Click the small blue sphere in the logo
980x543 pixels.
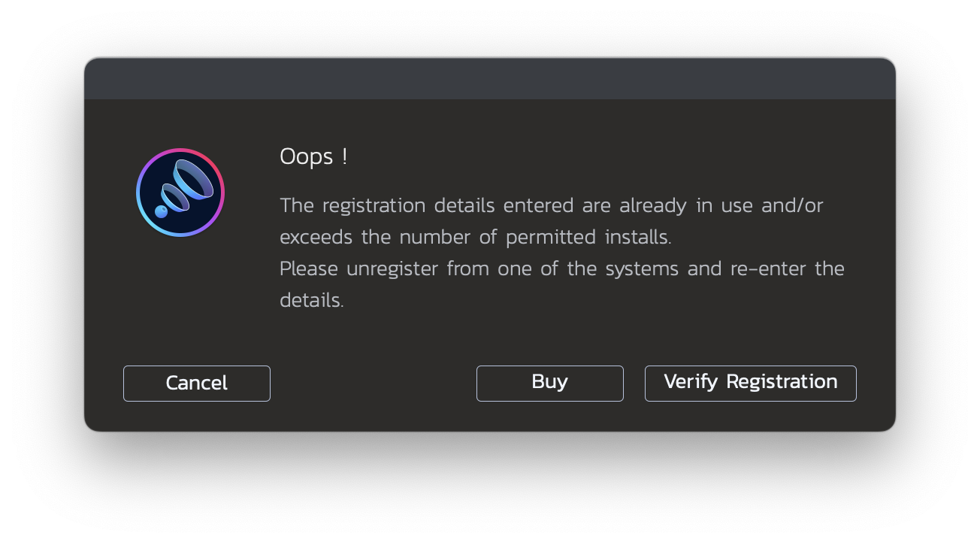(161, 211)
